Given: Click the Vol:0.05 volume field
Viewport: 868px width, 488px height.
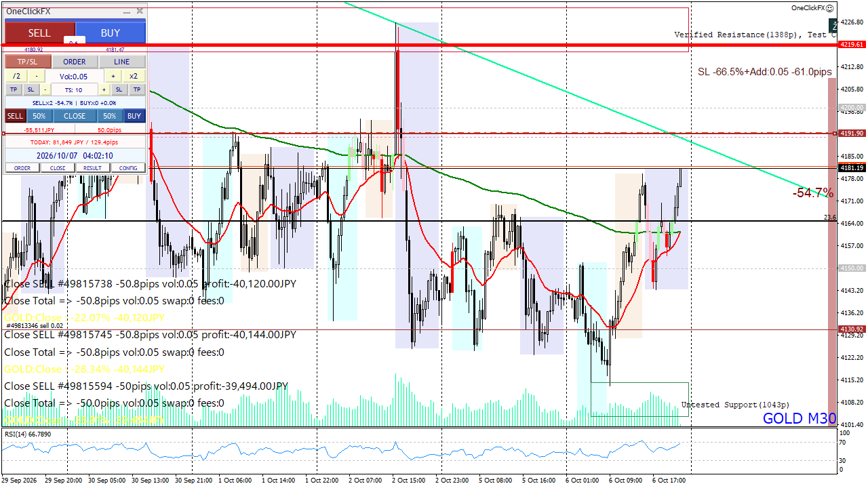Looking at the screenshot, I should pyautogui.click(x=75, y=77).
